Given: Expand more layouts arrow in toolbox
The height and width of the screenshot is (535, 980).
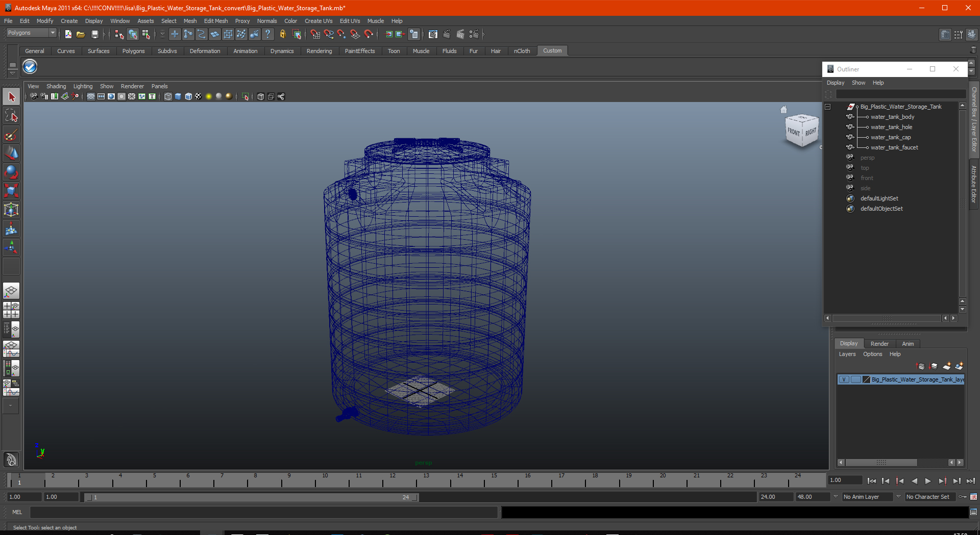Looking at the screenshot, I should (x=11, y=406).
